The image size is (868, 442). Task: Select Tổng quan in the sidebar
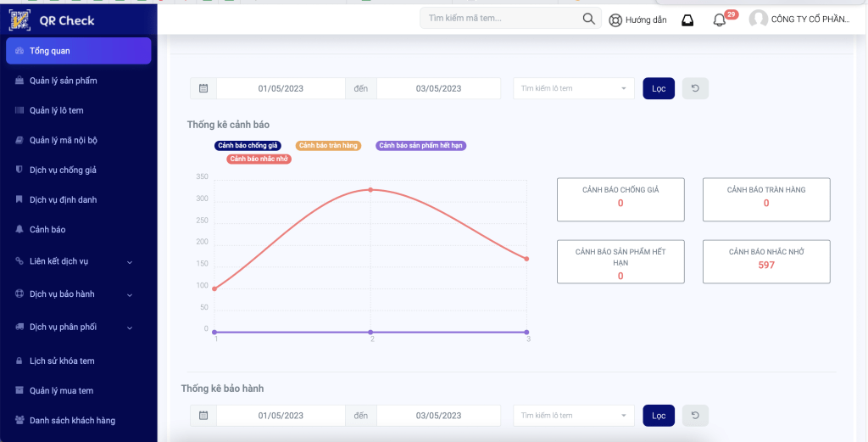coord(79,51)
